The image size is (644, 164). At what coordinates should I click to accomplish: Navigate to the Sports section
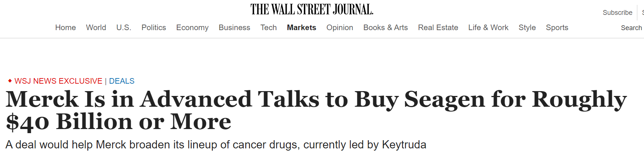pyautogui.click(x=557, y=28)
